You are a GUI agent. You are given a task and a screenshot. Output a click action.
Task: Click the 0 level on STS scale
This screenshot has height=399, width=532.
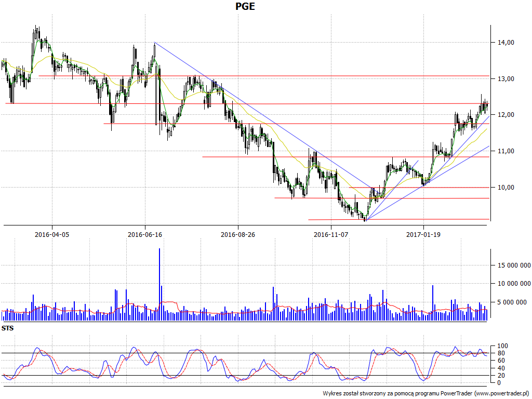click(499, 383)
